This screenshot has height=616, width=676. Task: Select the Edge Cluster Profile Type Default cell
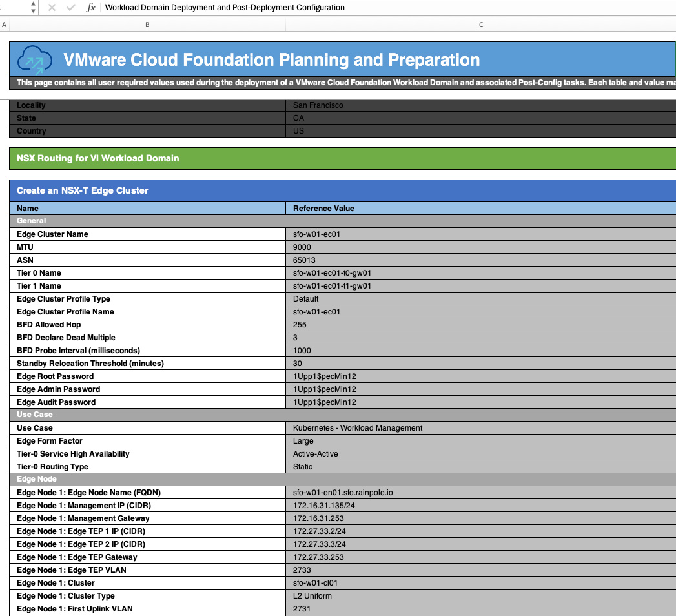point(481,299)
